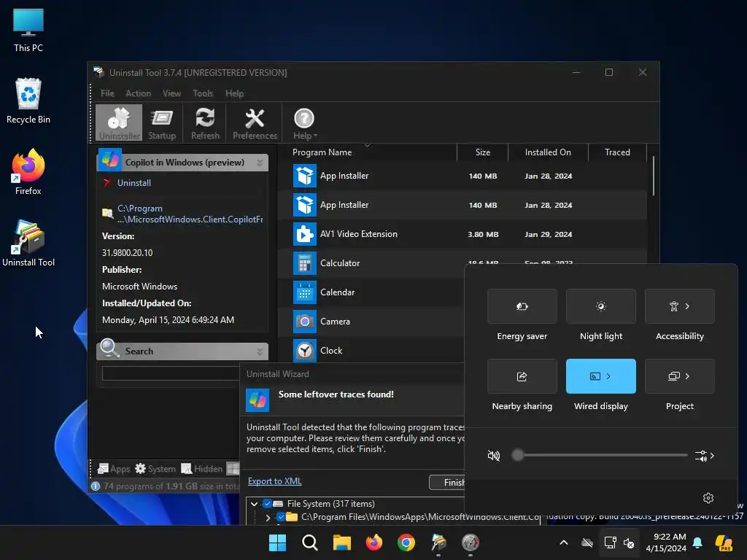Open the notification bell in system tray
The width and height of the screenshot is (747, 560).
coord(697,542)
